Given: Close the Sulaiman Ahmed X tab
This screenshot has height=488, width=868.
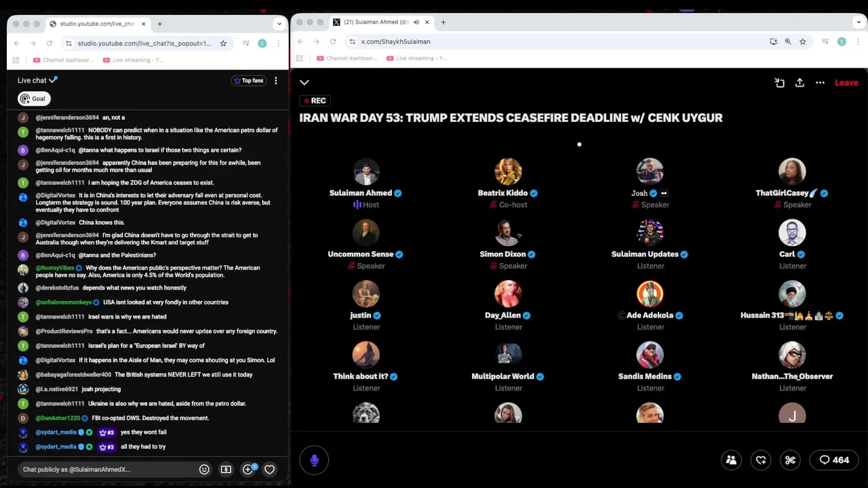Looking at the screenshot, I should point(427,22).
